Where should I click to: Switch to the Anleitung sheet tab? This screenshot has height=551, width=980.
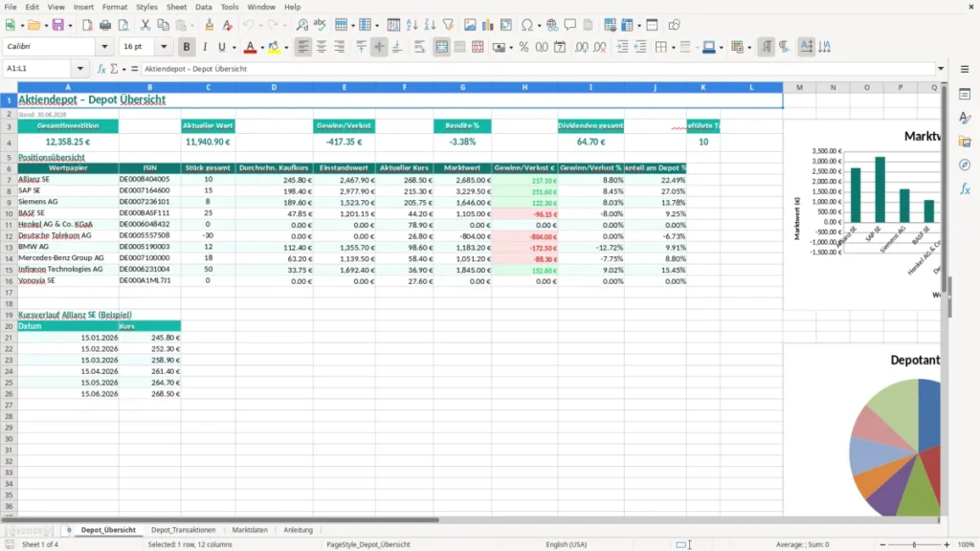tap(299, 530)
